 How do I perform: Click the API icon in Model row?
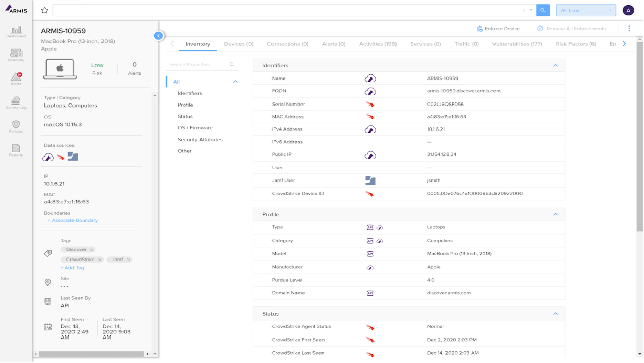click(370, 254)
